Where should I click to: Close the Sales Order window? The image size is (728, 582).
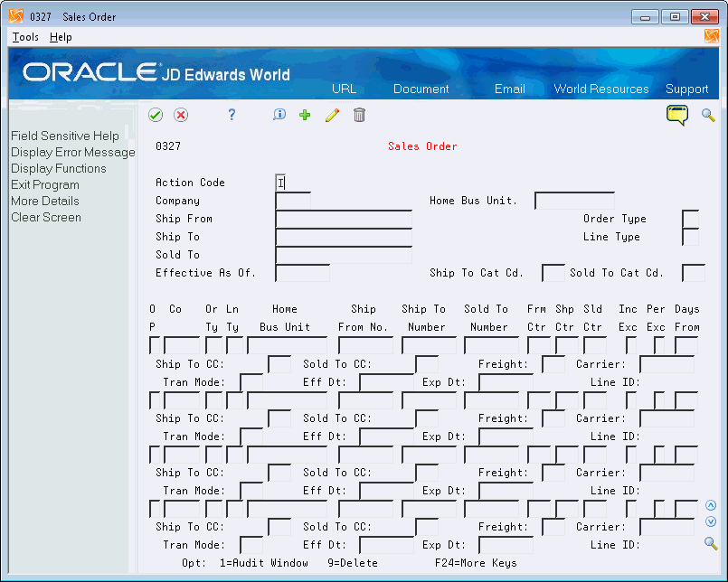(x=704, y=17)
